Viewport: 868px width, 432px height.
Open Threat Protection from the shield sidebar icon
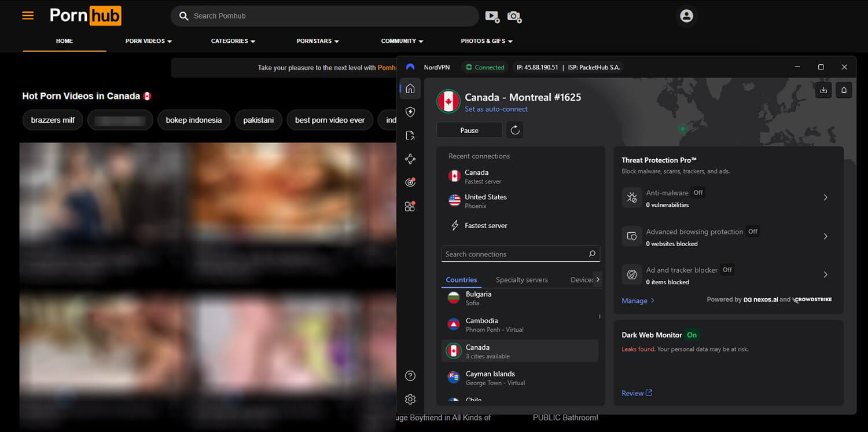[x=410, y=112]
